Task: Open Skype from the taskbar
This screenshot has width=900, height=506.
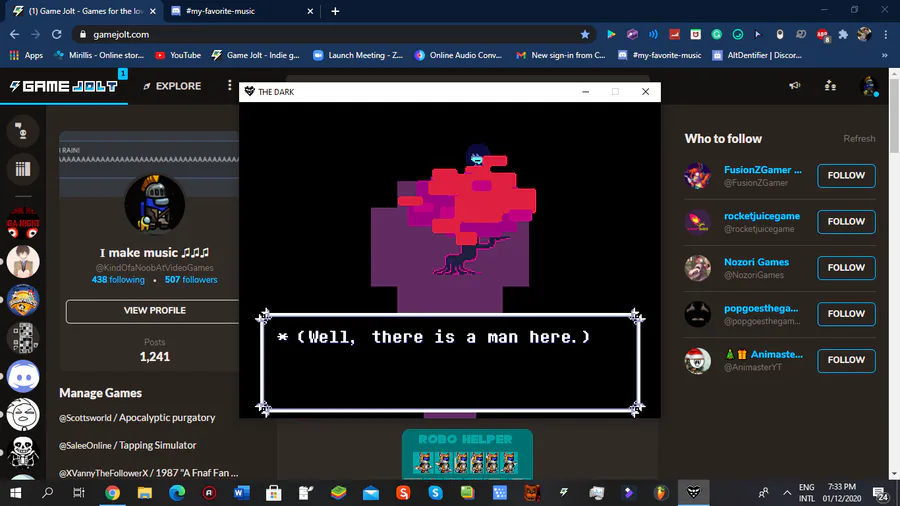Action: pos(435,493)
